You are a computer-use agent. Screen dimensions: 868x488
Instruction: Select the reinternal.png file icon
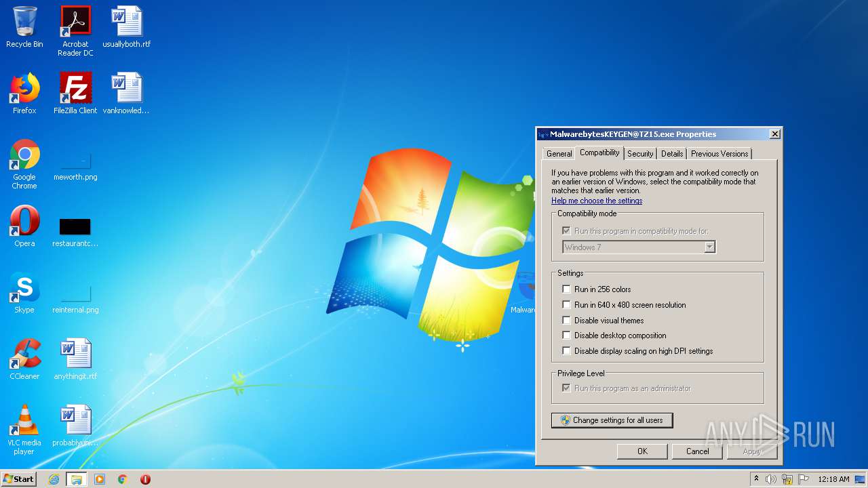point(75,298)
